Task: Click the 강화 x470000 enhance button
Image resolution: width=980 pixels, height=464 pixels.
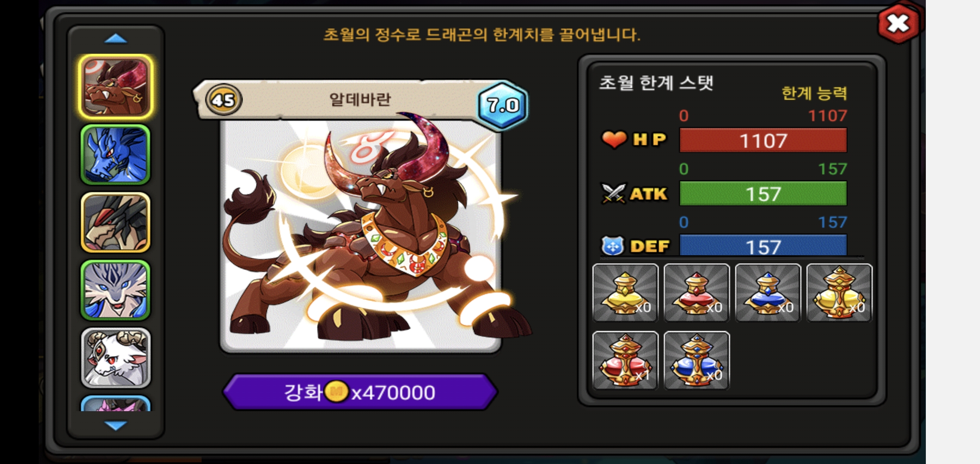Action: coord(360,392)
